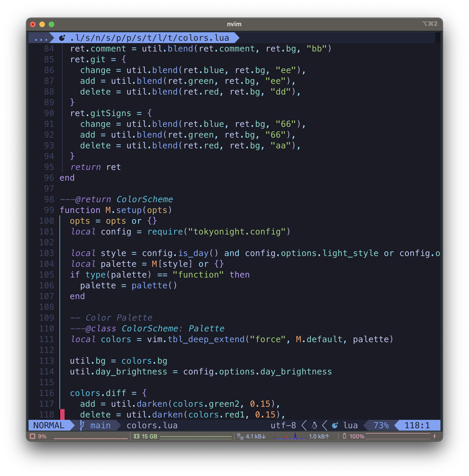Click 'green2' on line 117
The width and height of the screenshot is (469, 476).
(x=224, y=404)
